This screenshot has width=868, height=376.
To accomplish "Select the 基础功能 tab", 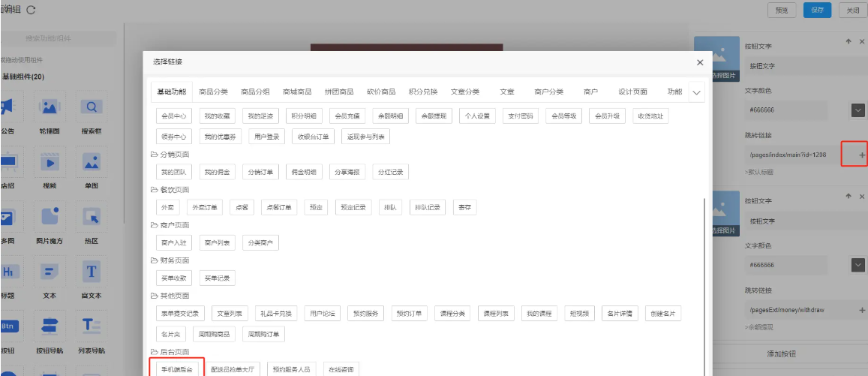I will click(x=172, y=92).
